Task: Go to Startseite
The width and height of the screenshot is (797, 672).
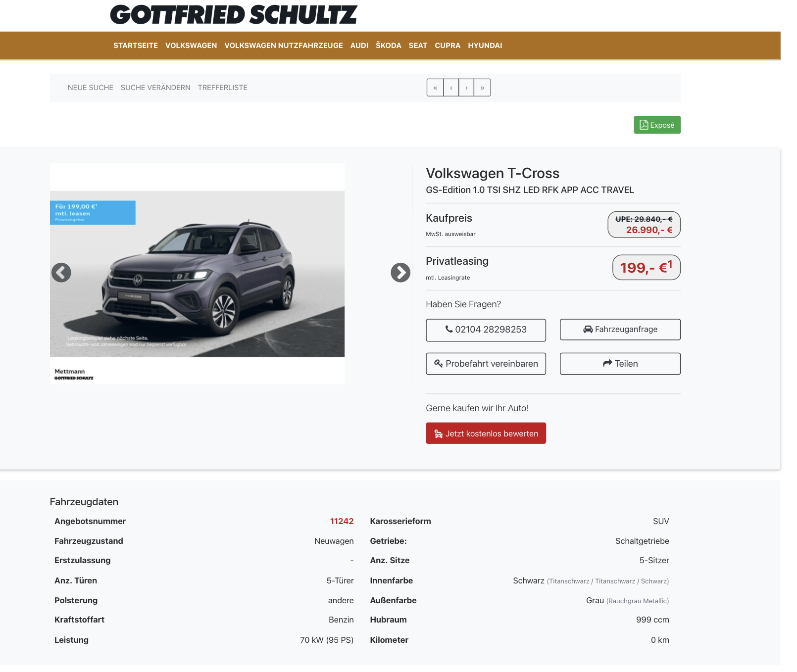Action: click(x=136, y=46)
